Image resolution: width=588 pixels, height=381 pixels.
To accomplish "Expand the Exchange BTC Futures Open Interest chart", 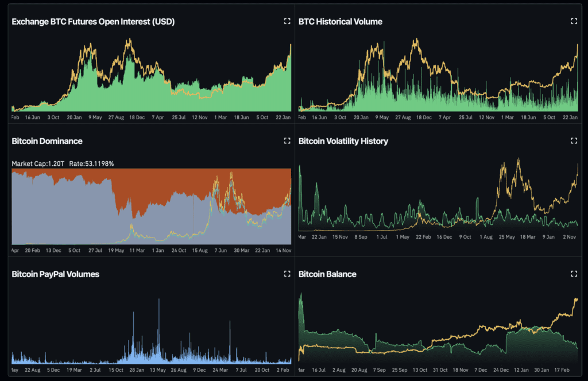I will 287,21.
